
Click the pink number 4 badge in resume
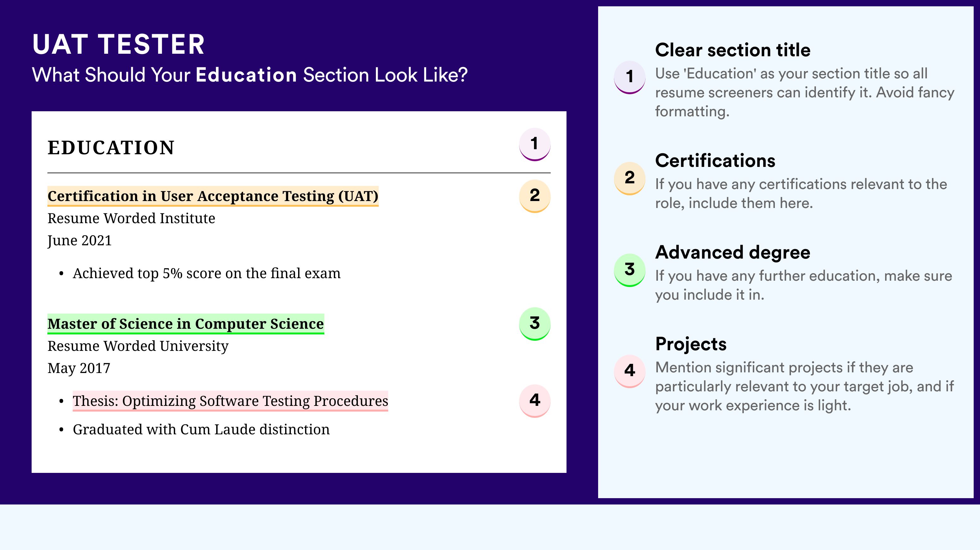[535, 400]
